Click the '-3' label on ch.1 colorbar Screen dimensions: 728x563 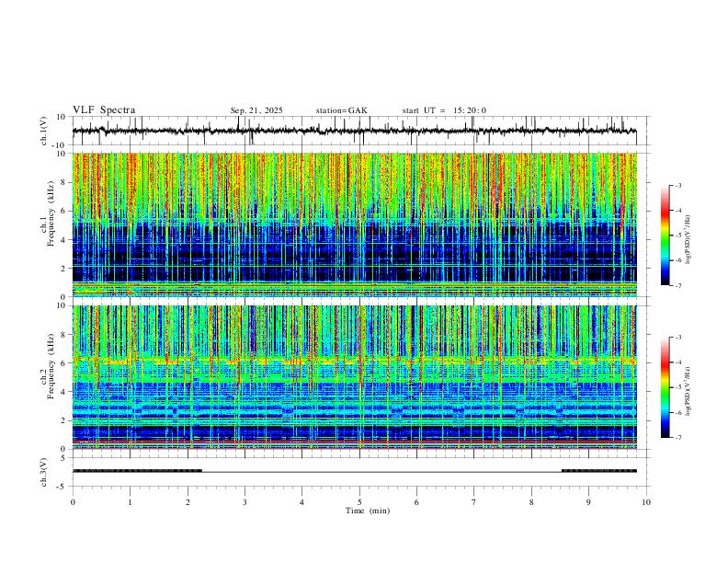[677, 185]
